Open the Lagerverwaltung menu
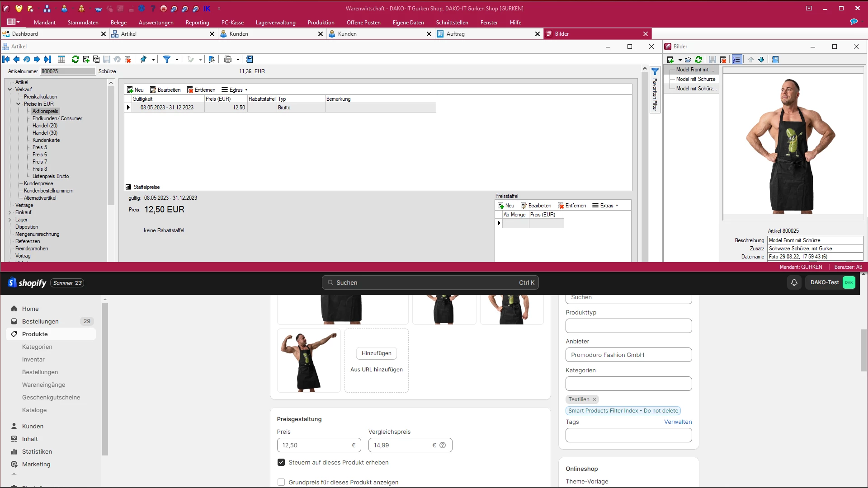The height and width of the screenshot is (488, 868). click(275, 22)
